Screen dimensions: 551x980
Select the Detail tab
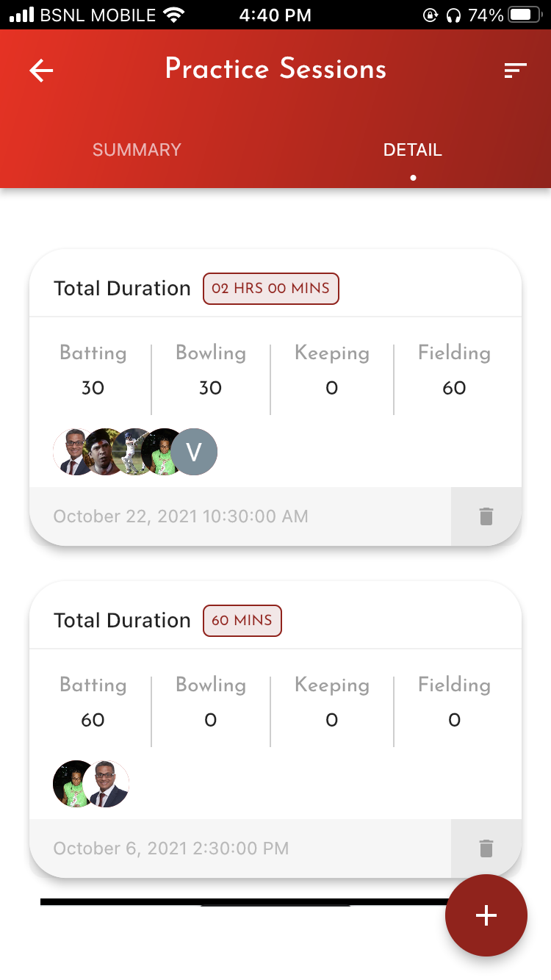pos(412,150)
